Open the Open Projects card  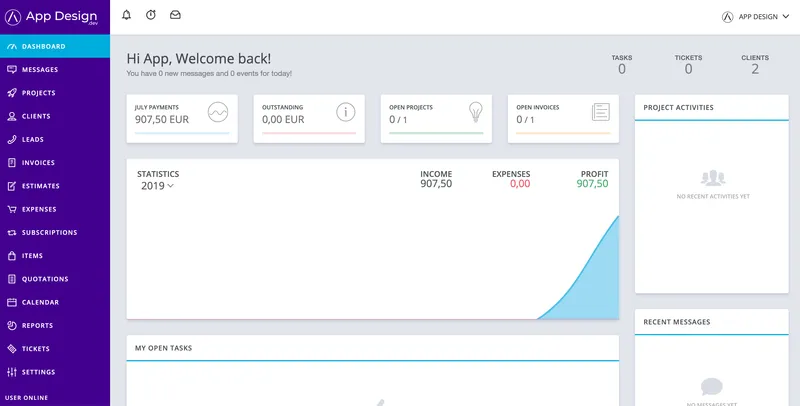coord(436,119)
